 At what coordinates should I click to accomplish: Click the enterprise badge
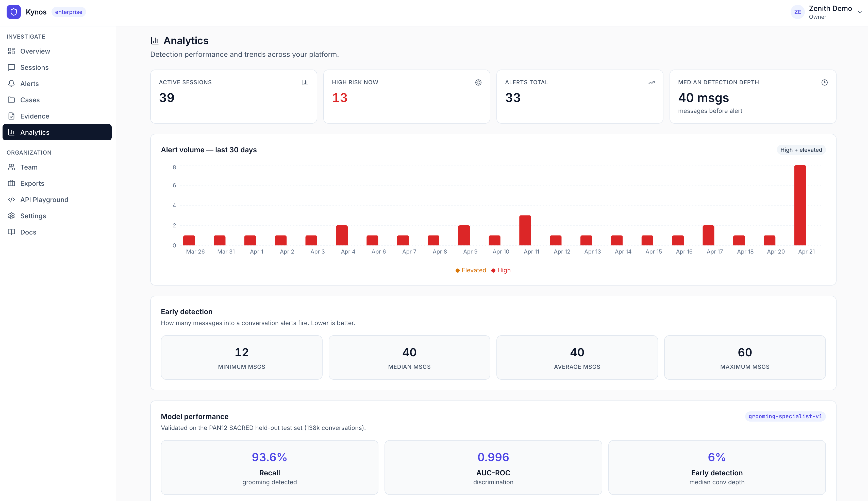(69, 12)
